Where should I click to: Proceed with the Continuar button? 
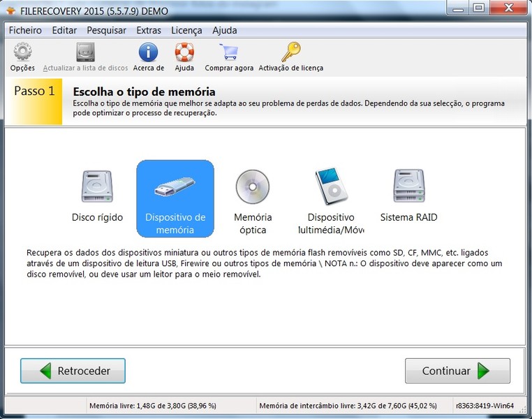(457, 371)
